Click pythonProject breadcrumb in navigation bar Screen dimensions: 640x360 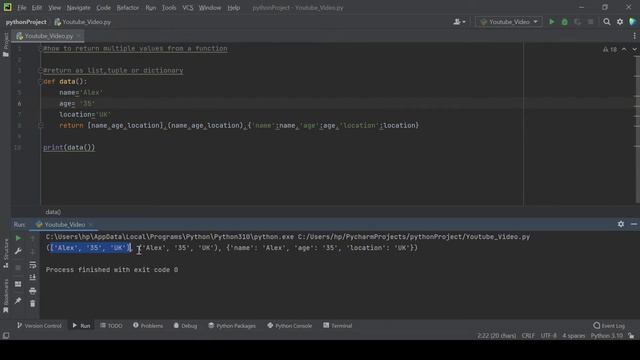26,22
